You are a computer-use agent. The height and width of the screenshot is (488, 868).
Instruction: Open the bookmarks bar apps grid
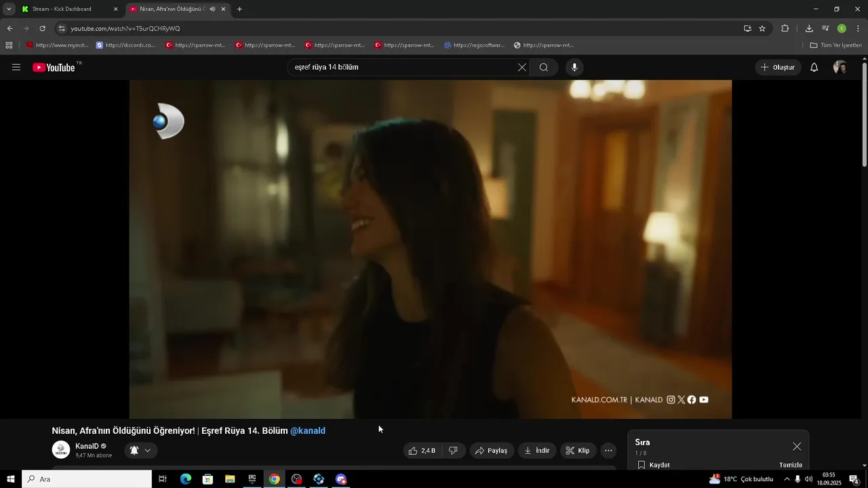coord(9,45)
